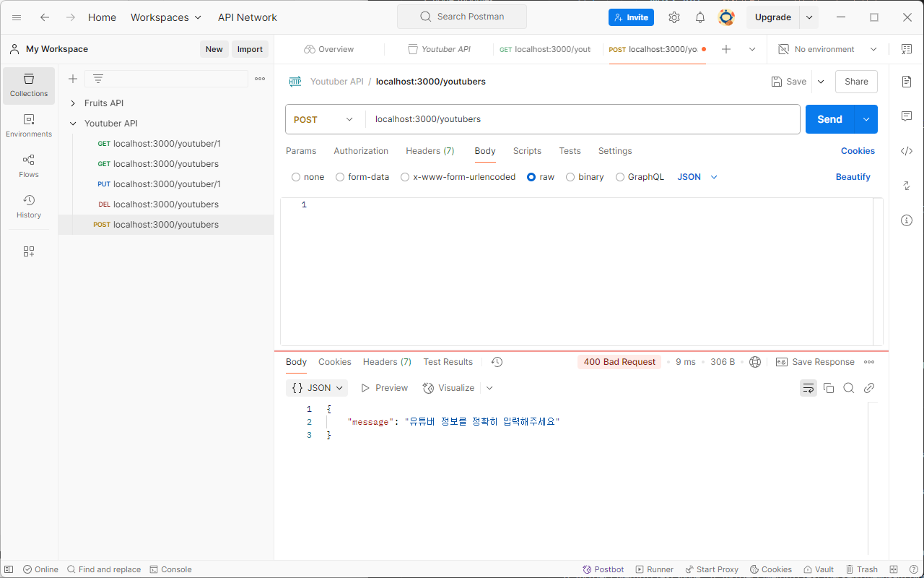Search within the response body

click(849, 388)
